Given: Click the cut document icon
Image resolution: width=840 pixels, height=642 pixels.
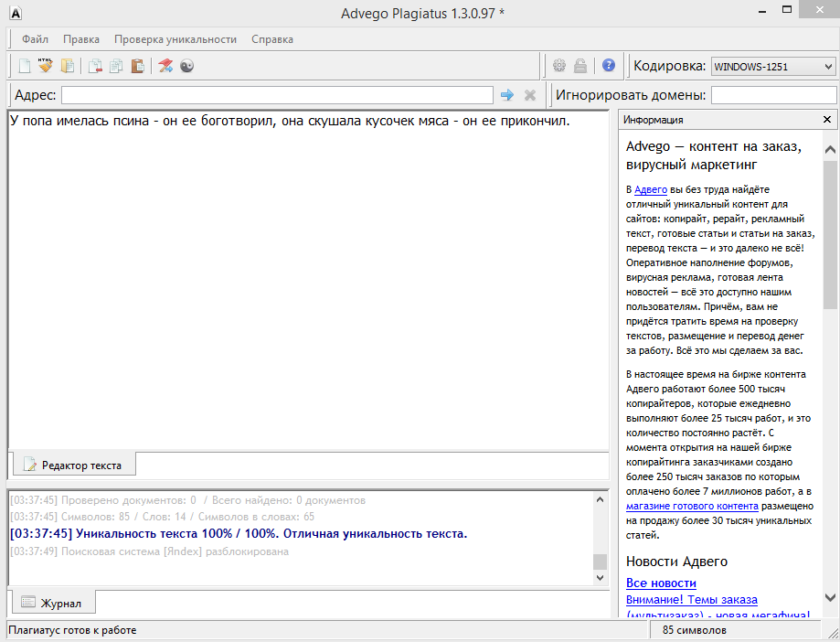Looking at the screenshot, I should click(x=94, y=66).
